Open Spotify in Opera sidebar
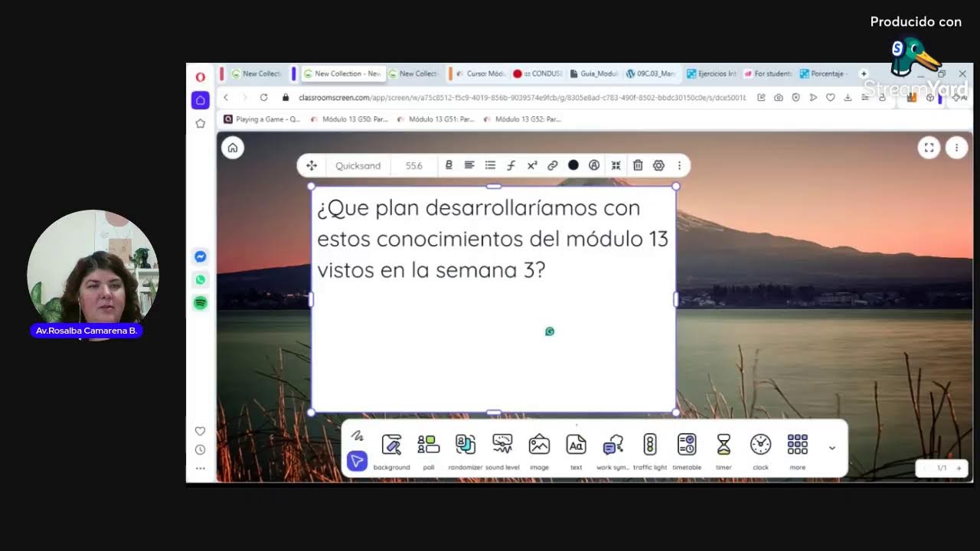Screen dimensions: 980x551 [x=200, y=303]
